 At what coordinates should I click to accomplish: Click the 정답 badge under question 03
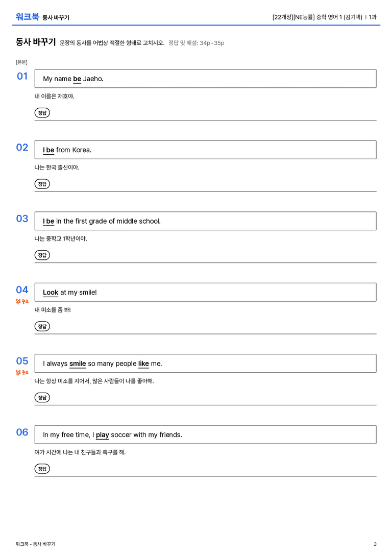[42, 255]
